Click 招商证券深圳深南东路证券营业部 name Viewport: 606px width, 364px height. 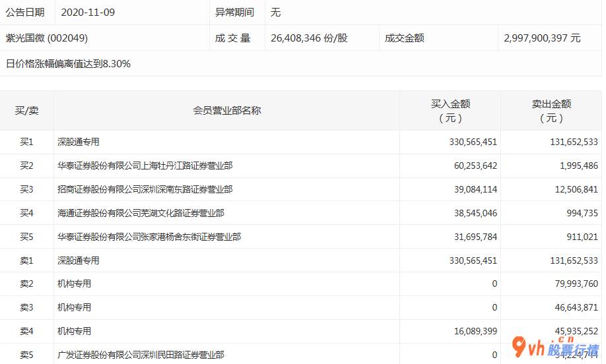pos(145,189)
